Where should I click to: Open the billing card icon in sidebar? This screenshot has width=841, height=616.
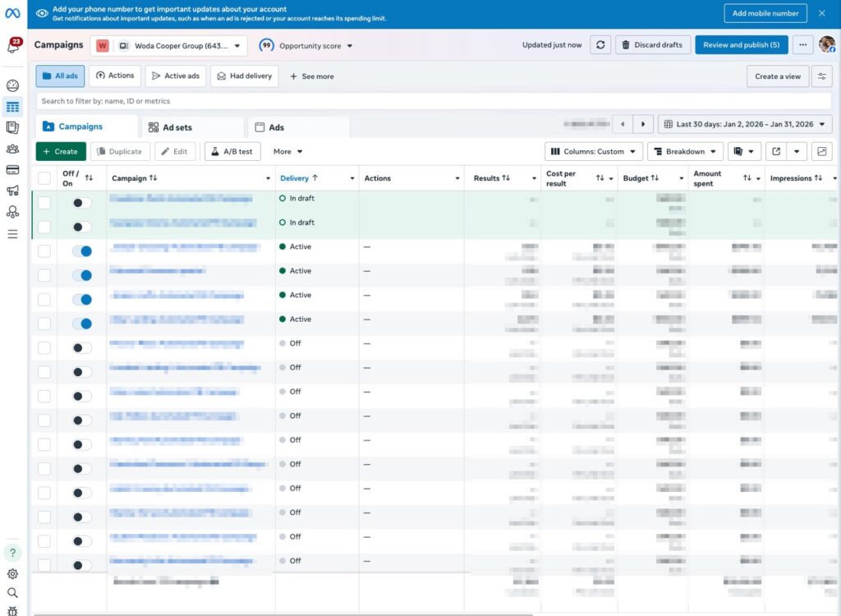point(12,170)
